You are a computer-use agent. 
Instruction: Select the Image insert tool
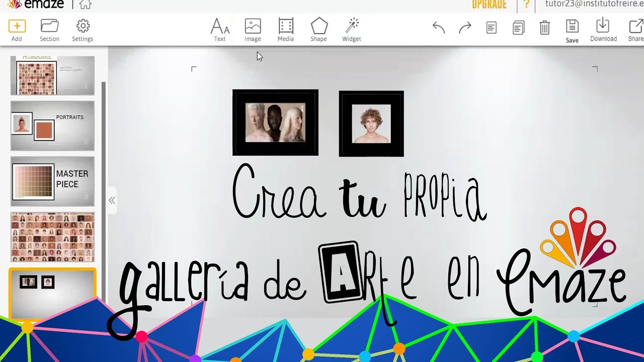coord(253,30)
